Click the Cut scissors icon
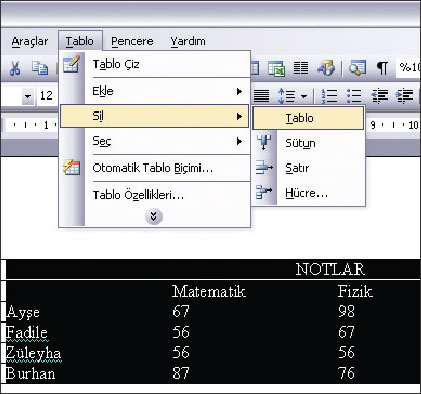Image resolution: width=421 pixels, height=394 pixels. [15, 68]
